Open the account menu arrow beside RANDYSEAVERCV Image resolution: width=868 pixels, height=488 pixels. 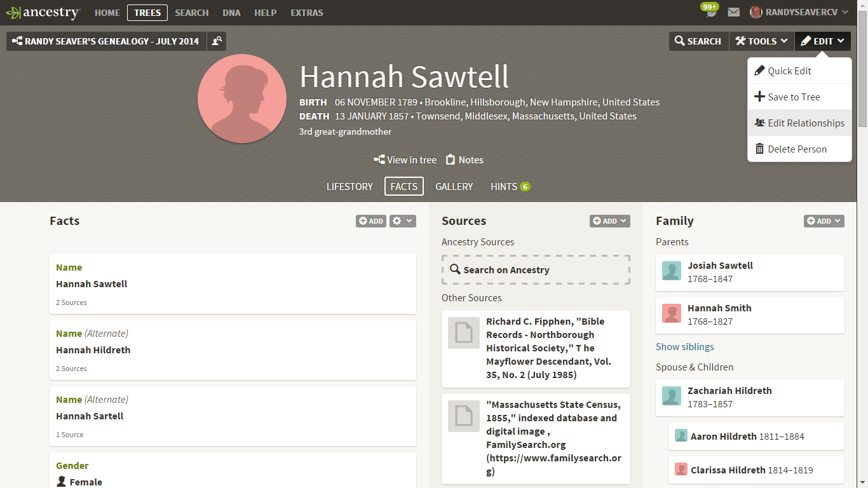tap(844, 12)
